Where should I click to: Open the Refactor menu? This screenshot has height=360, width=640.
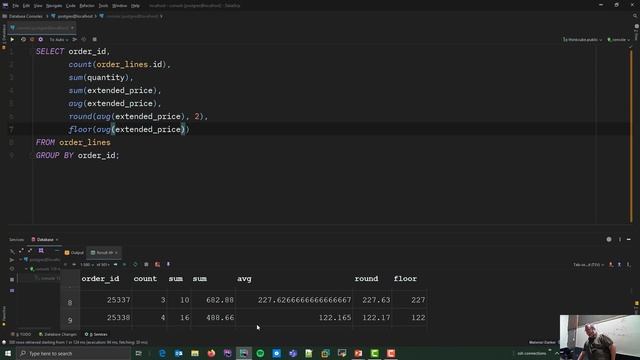tap(87, 6)
